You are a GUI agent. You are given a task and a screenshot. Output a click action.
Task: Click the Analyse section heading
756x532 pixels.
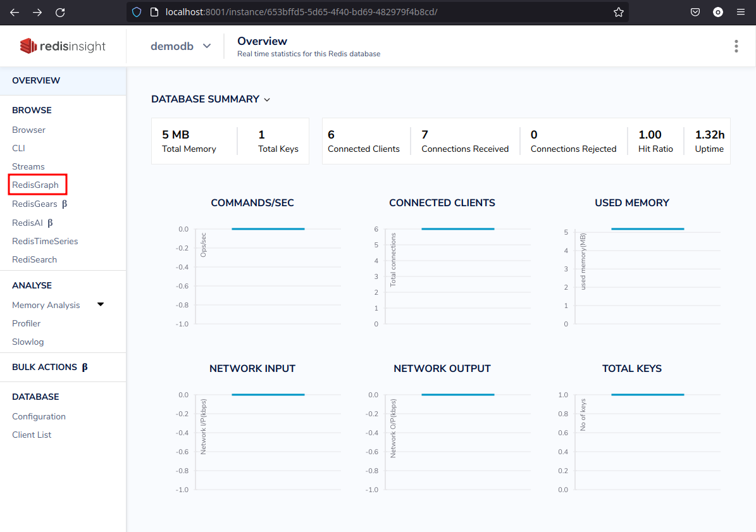coord(32,286)
